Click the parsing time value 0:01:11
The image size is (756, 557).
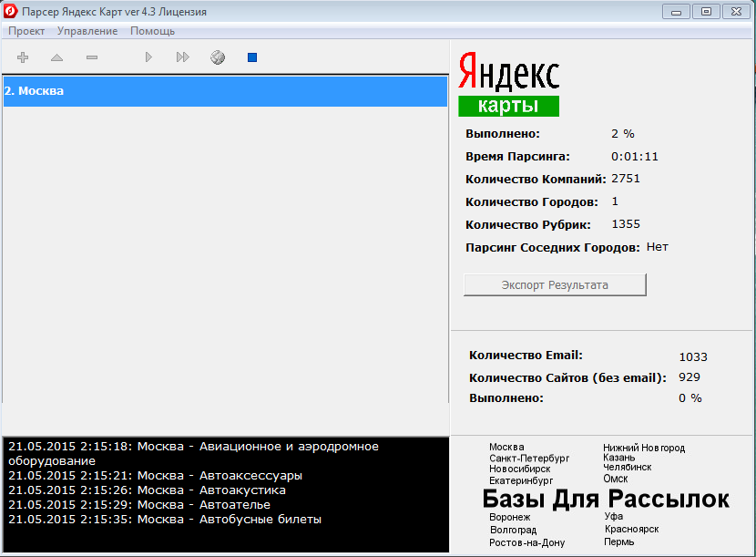click(635, 157)
